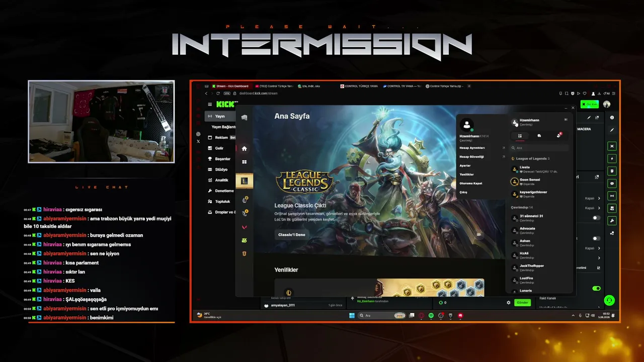Select friend Goon Sensei in friends list
Screen dimensions: 644x362
coord(539,182)
